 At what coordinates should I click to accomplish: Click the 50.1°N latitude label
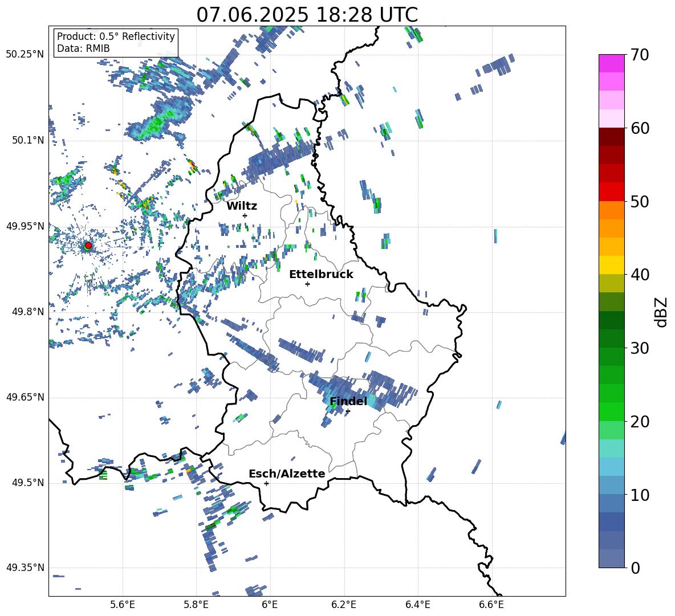(28, 140)
